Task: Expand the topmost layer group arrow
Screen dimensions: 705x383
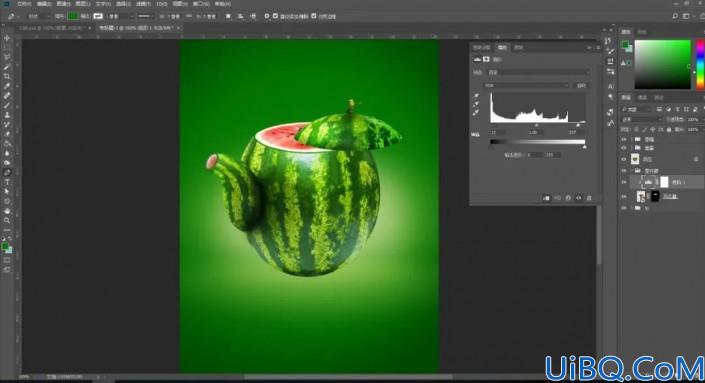Action: pos(632,139)
